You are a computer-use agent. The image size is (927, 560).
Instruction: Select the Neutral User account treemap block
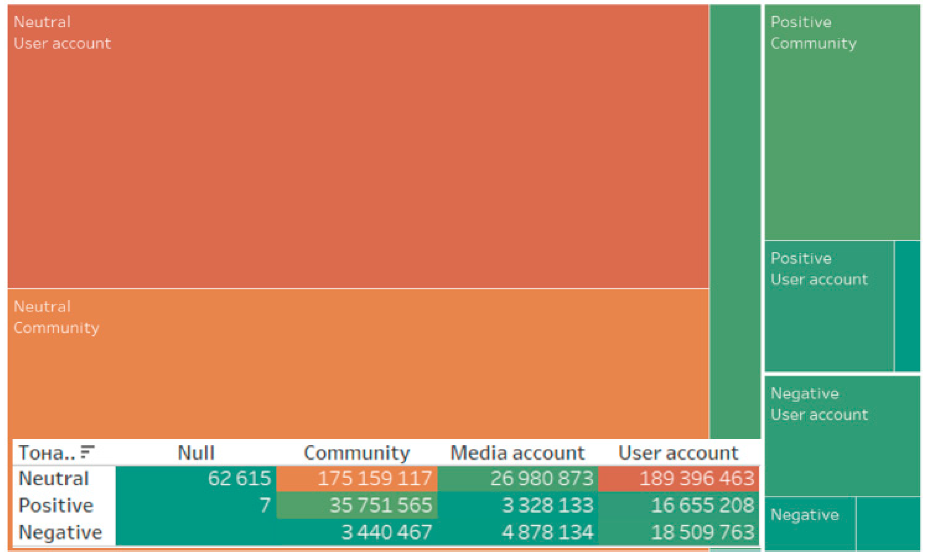tap(358, 146)
